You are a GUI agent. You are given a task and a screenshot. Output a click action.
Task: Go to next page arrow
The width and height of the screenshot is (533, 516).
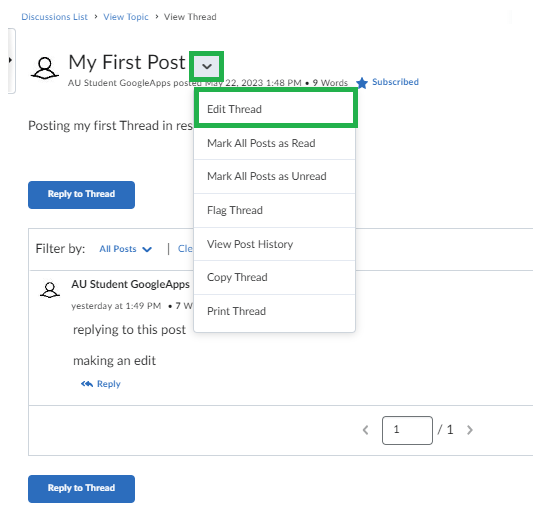click(470, 430)
